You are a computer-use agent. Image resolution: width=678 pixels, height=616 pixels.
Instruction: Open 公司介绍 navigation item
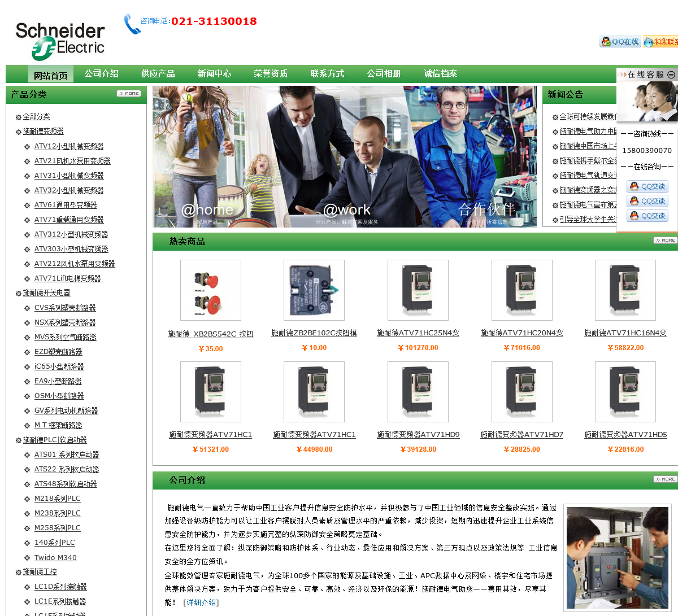(x=102, y=74)
